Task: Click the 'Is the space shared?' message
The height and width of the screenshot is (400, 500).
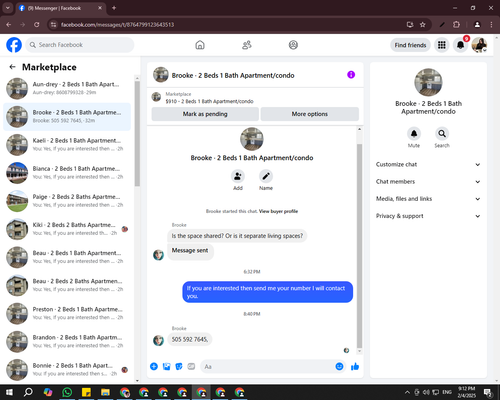Action: point(237,236)
